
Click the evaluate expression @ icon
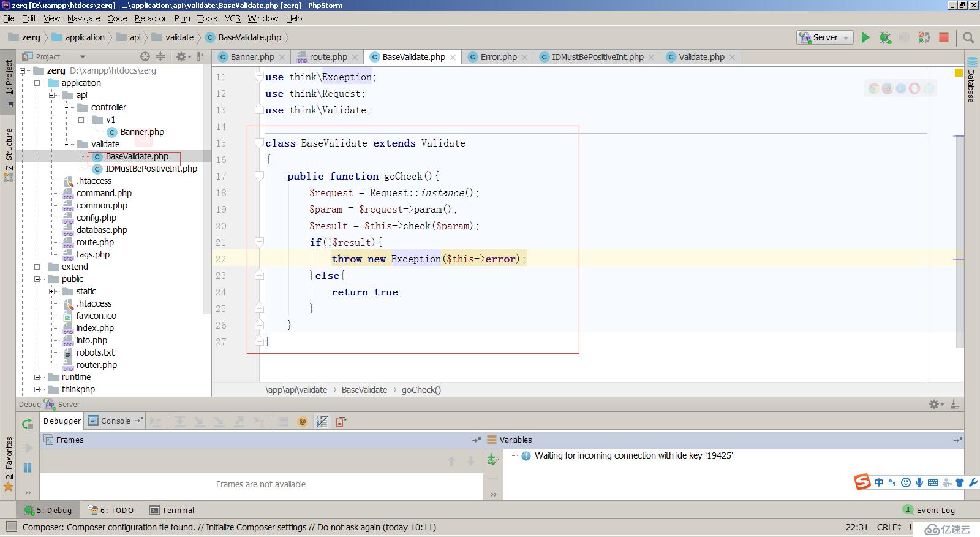point(302,421)
